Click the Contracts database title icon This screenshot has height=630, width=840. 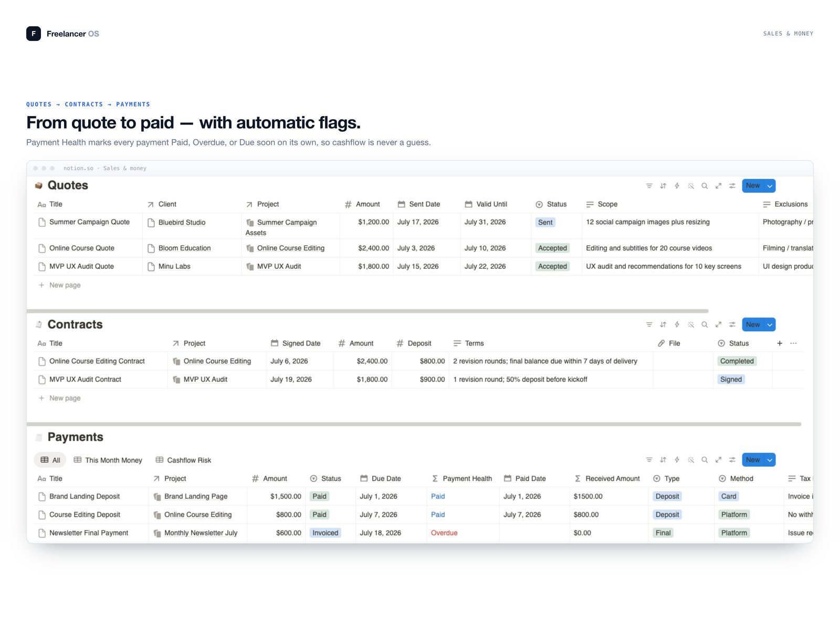click(x=38, y=324)
